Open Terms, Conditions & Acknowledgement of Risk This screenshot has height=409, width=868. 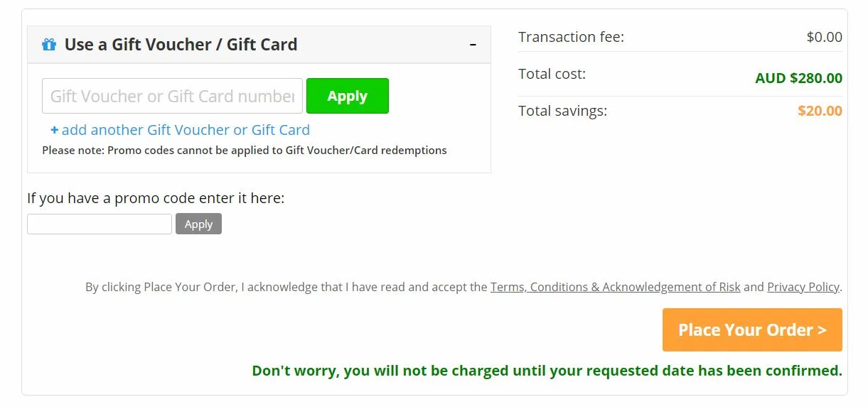(615, 287)
